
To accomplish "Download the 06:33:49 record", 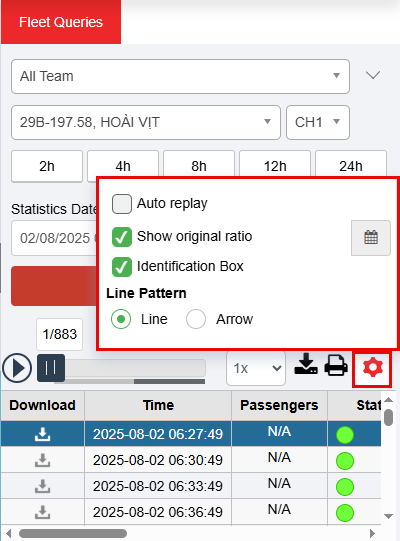I will [x=42, y=486].
